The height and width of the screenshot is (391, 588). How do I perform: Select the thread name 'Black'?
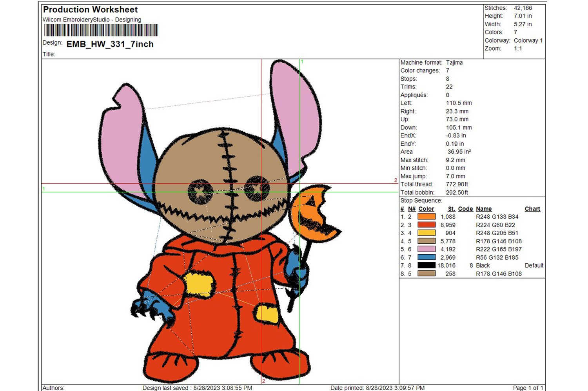pyautogui.click(x=483, y=265)
